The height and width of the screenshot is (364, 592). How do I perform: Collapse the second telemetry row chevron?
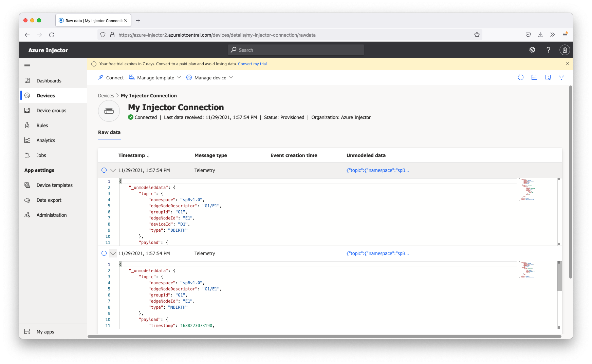tap(113, 253)
